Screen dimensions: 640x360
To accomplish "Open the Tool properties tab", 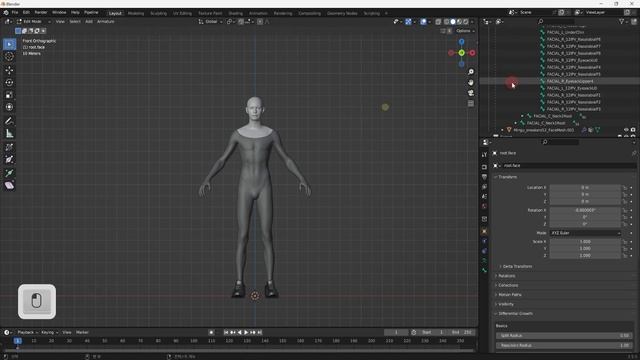I will [484, 155].
